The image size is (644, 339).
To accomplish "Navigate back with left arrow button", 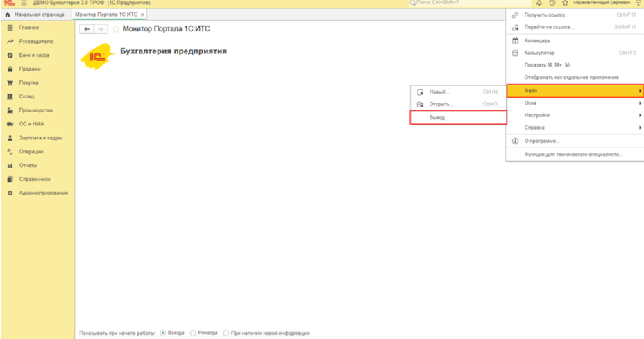I will click(x=87, y=29).
